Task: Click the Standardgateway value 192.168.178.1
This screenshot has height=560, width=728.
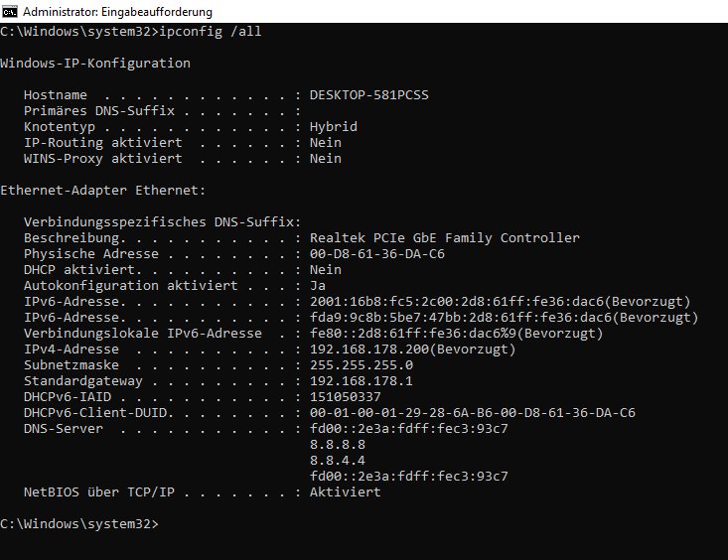Action: 362,381
